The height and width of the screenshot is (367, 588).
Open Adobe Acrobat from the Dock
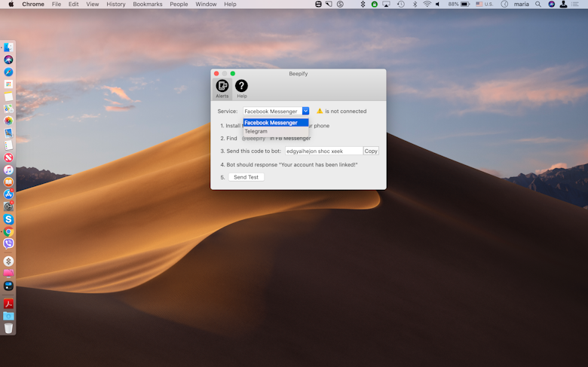8,304
